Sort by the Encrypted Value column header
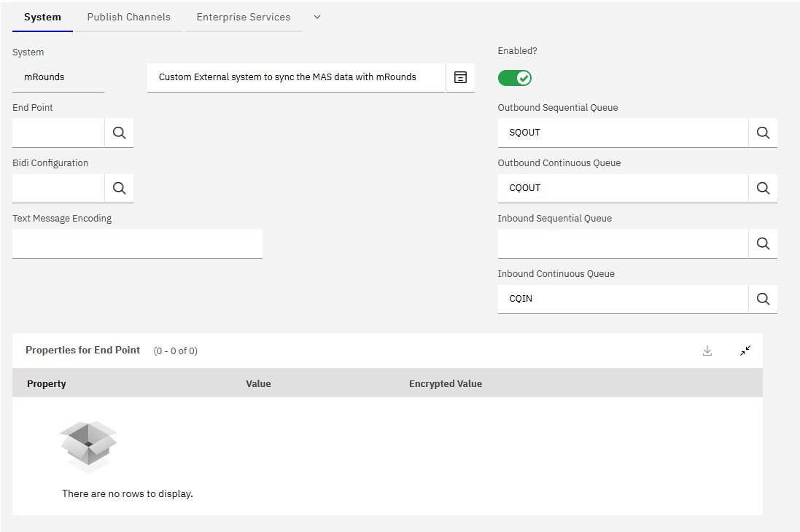 pyautogui.click(x=446, y=383)
